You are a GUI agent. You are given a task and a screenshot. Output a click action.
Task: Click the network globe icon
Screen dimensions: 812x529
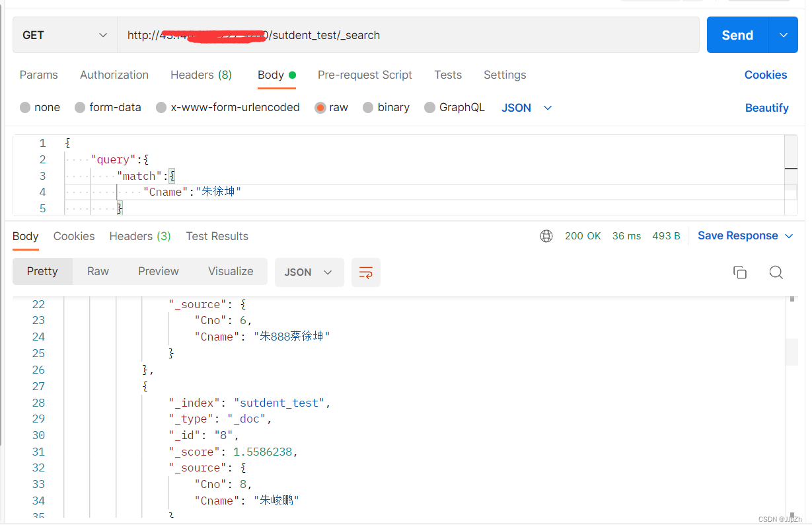click(x=546, y=236)
